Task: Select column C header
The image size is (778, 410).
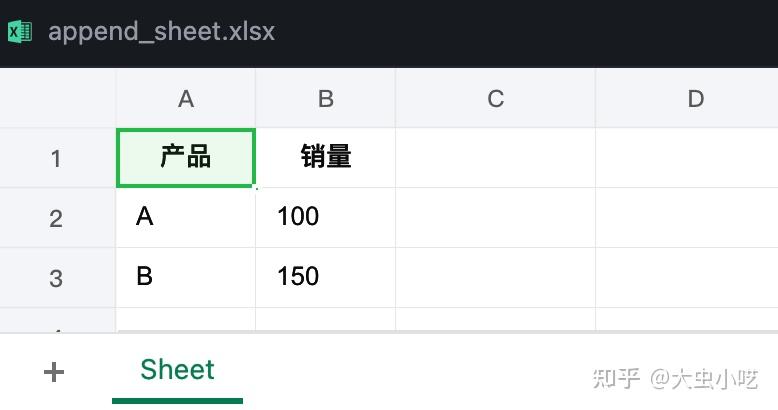Action: click(x=495, y=98)
